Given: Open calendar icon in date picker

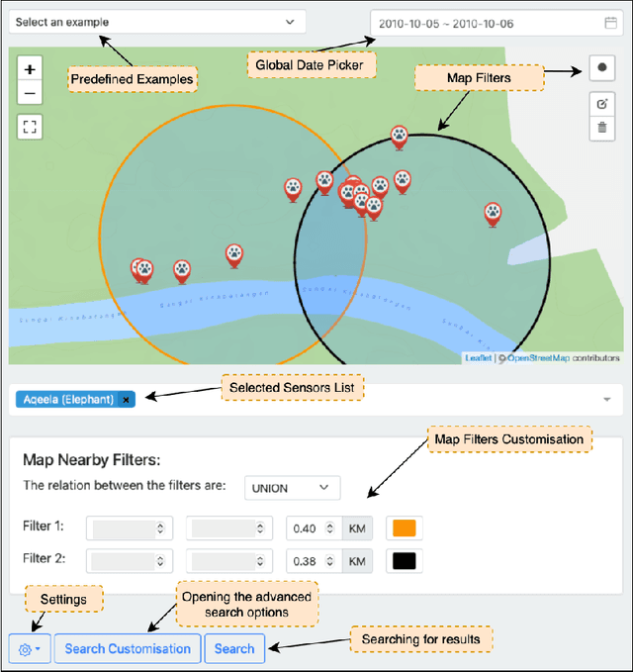Looking at the screenshot, I should tap(611, 22).
